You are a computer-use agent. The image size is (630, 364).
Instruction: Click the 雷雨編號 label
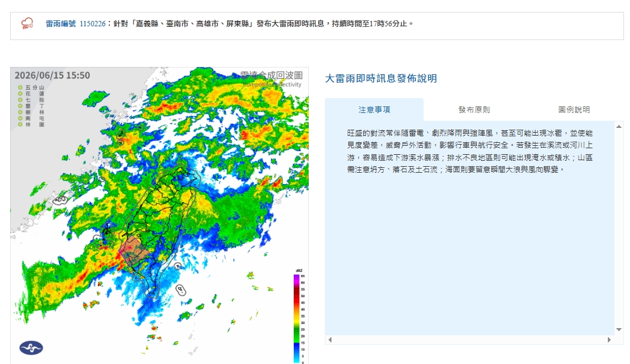[x=60, y=24]
